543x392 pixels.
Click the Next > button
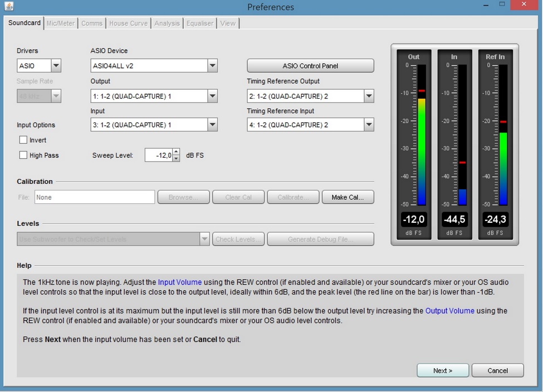click(x=443, y=370)
